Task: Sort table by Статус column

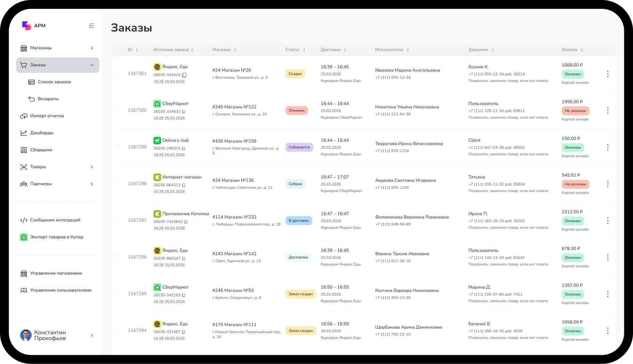Action: (295, 50)
